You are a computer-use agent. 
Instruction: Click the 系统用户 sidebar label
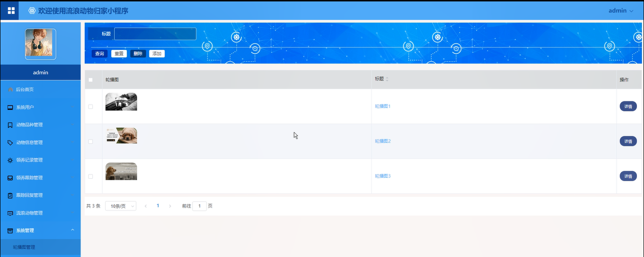point(25,108)
